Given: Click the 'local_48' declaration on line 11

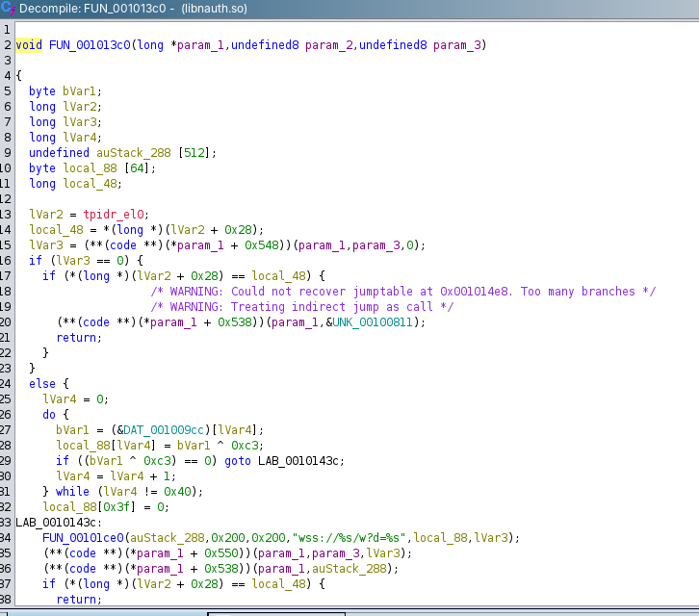Looking at the screenshot, I should pyautogui.click(x=90, y=184).
